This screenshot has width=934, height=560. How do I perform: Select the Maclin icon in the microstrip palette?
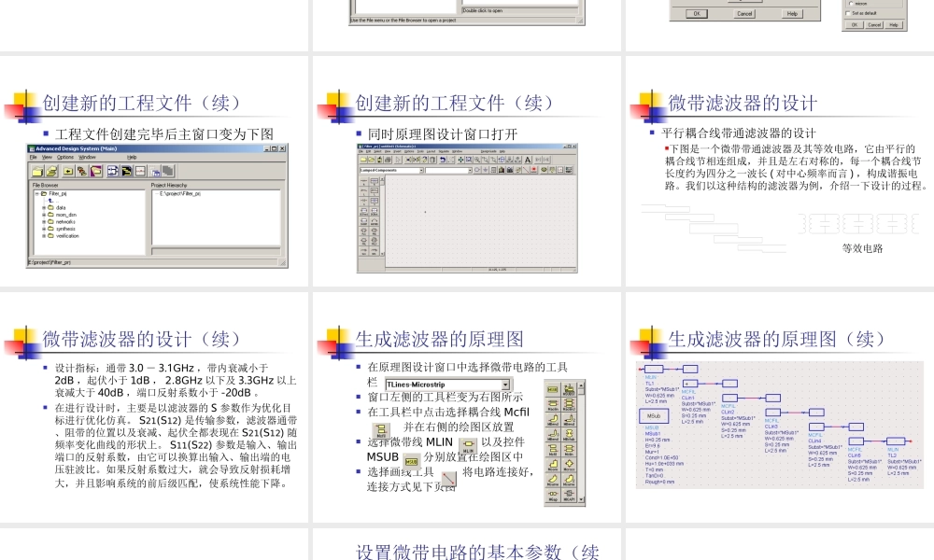(553, 404)
